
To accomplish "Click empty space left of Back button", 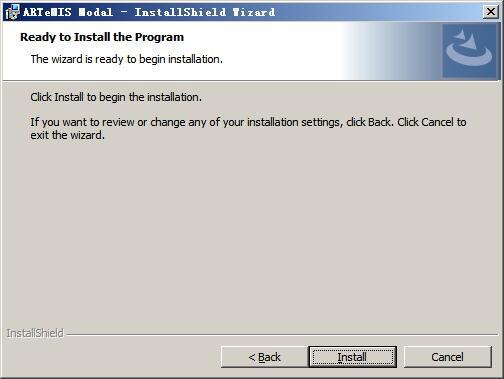I will point(112,357).
